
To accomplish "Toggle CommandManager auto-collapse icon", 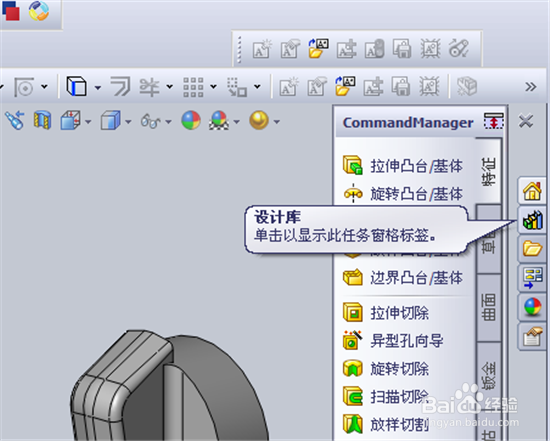I will point(494,121).
